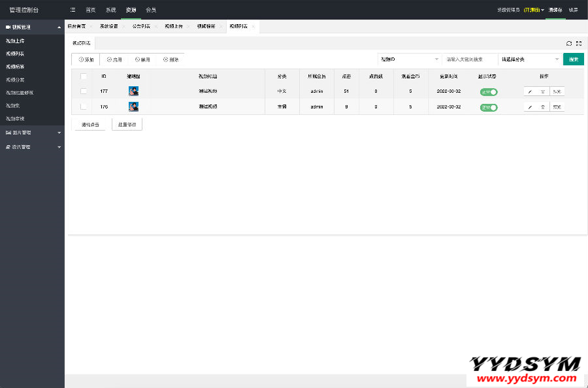Open the 视频ID search field dropdown
The image size is (588, 388).
(x=410, y=59)
